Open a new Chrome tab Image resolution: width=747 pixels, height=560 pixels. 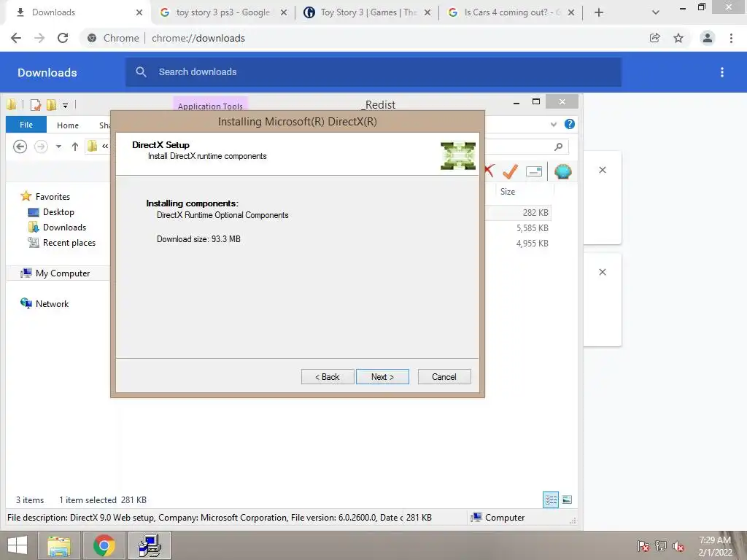599,12
